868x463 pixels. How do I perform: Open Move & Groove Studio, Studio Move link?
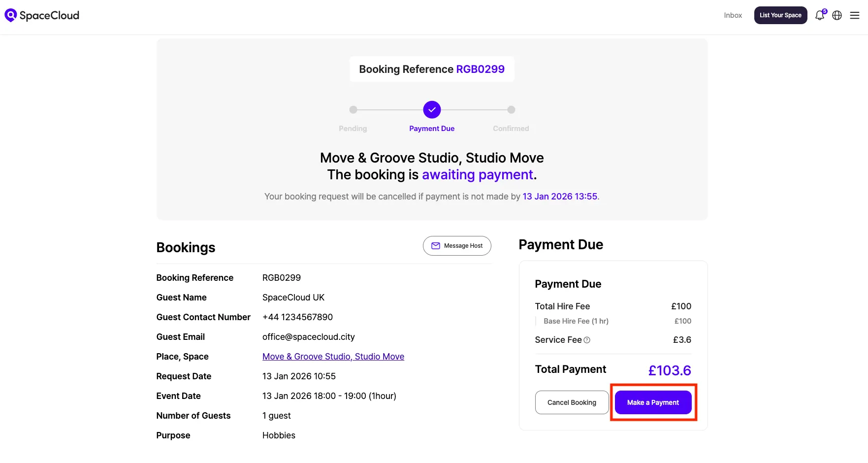(333, 357)
